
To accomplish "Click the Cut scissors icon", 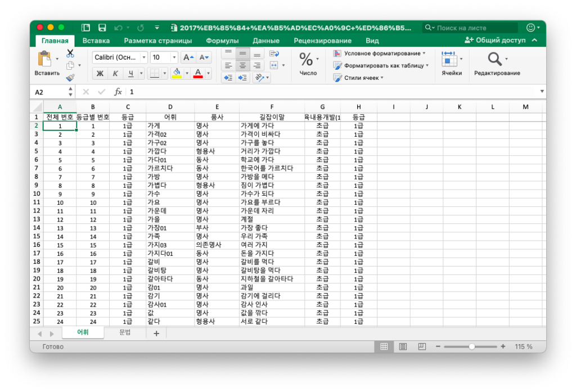I will point(70,53).
